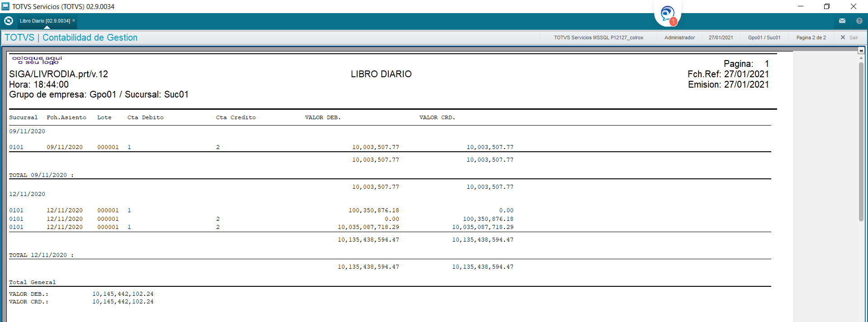The image size is (868, 322).
Task: Click the credit value 100,350,876.18
Action: pyautogui.click(x=488, y=219)
